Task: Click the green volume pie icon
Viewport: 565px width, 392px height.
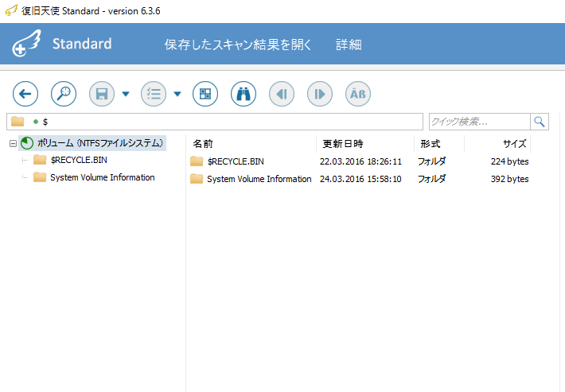Action: tap(27, 143)
